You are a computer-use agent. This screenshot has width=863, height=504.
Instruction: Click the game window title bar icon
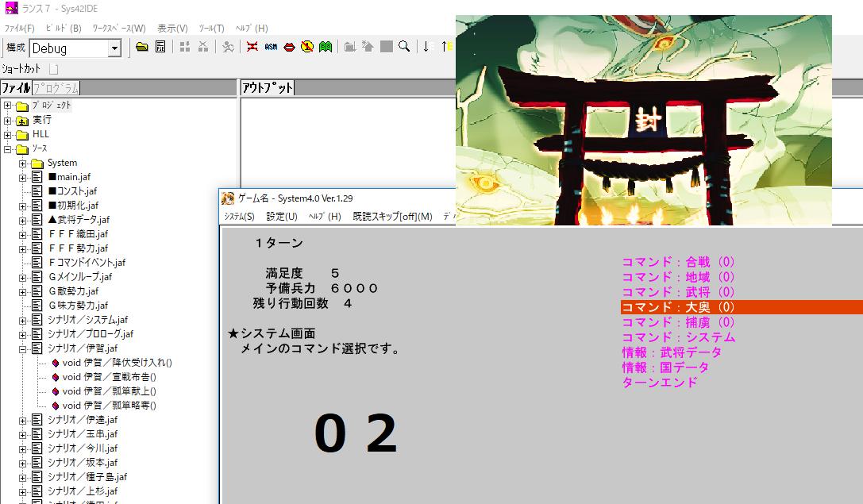click(x=228, y=198)
